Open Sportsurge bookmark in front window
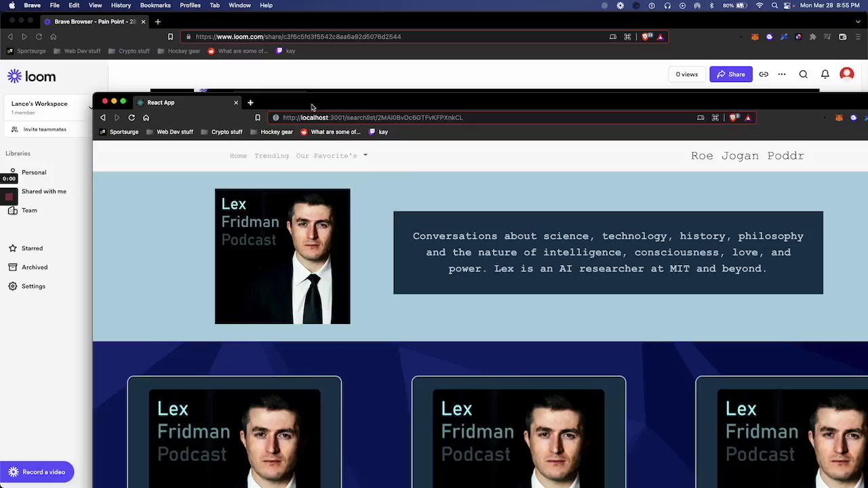The width and height of the screenshot is (868, 488). (x=119, y=132)
